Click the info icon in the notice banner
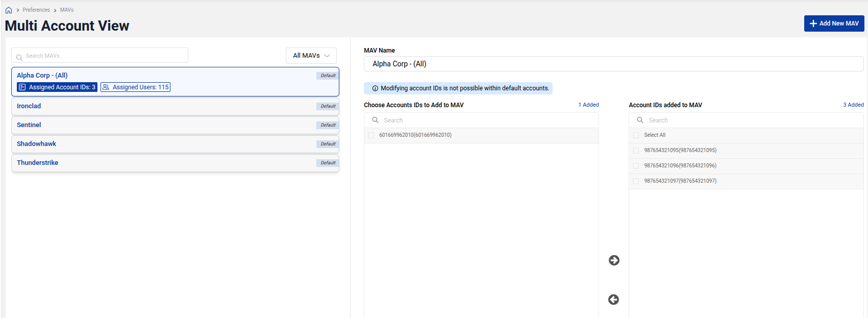Image resolution: width=868 pixels, height=318 pixels. click(x=375, y=88)
